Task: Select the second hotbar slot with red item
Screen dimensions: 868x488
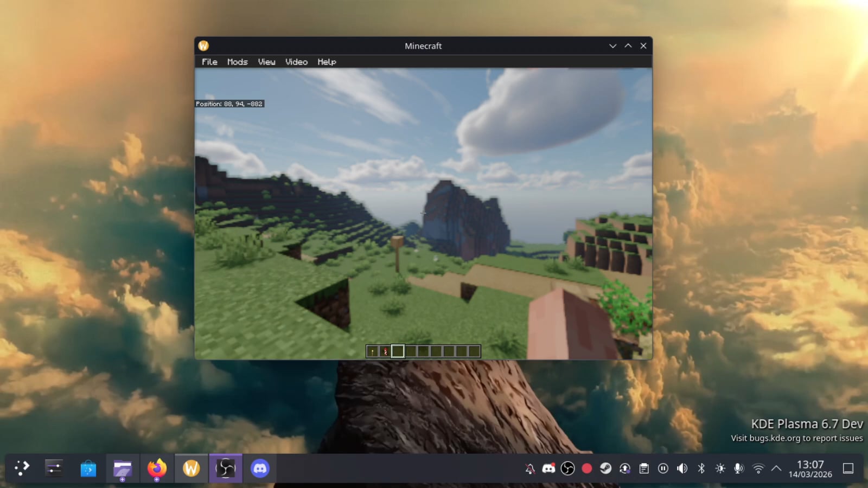Action: pos(385,351)
